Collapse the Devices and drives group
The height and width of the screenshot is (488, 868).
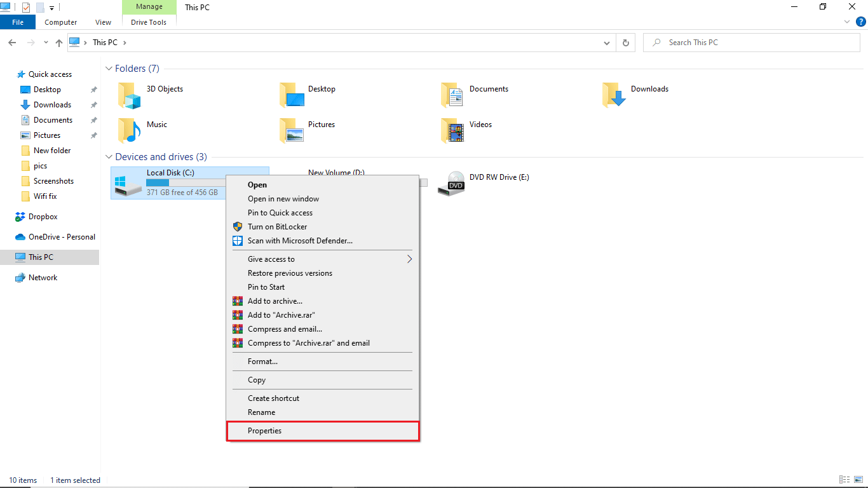click(x=109, y=157)
